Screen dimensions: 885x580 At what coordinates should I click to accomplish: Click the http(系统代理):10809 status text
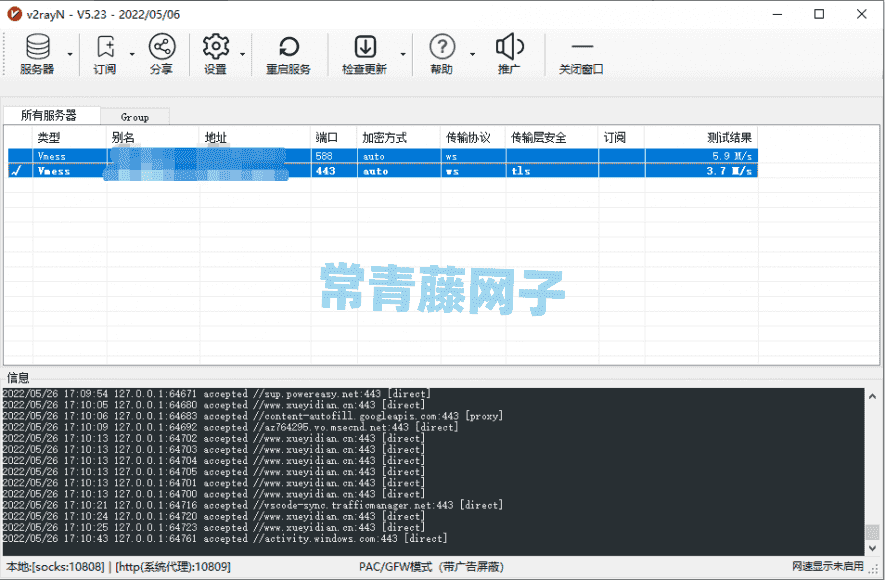click(x=173, y=566)
